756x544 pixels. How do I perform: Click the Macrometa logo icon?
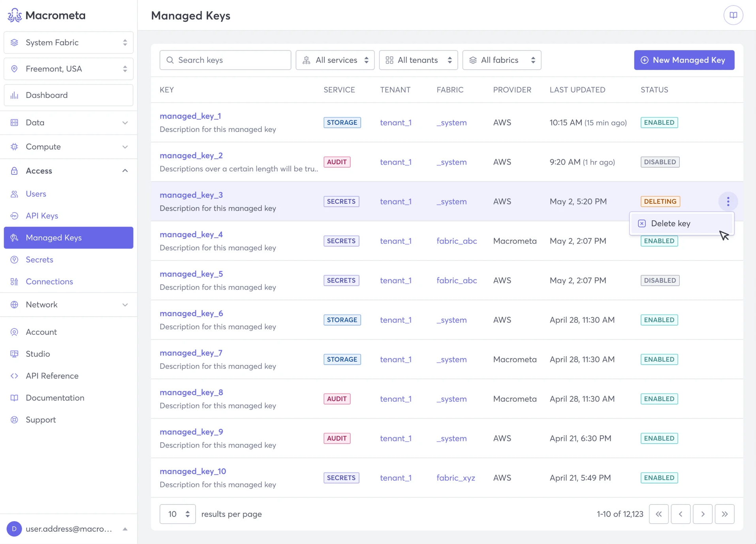[x=15, y=15]
